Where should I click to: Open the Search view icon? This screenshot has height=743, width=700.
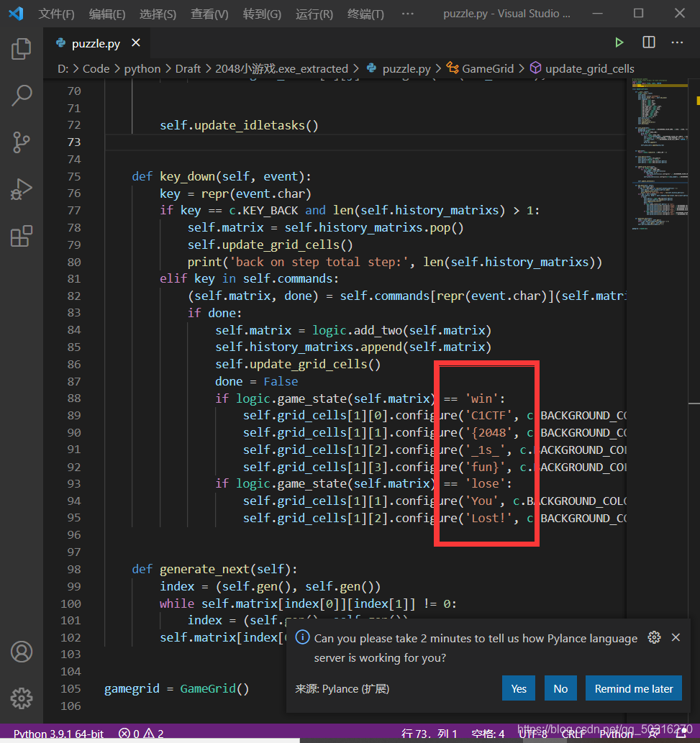22,96
